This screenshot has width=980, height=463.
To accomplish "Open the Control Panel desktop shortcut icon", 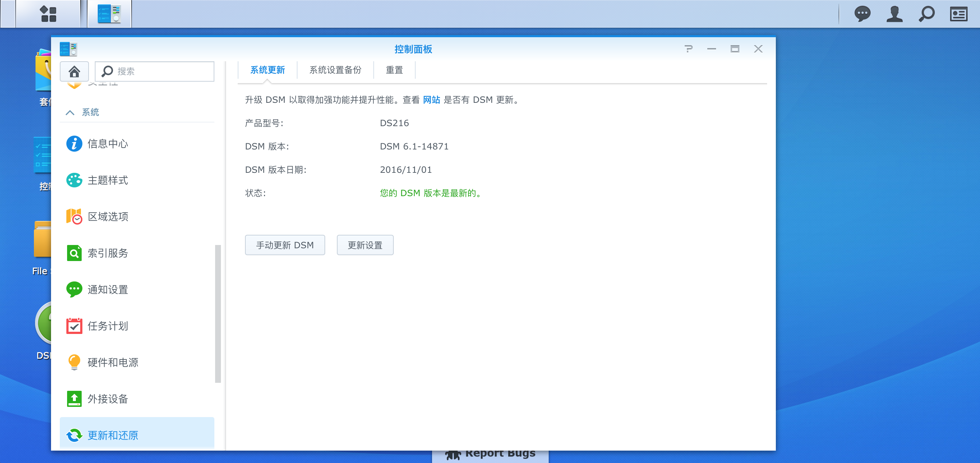I will coord(42,155).
